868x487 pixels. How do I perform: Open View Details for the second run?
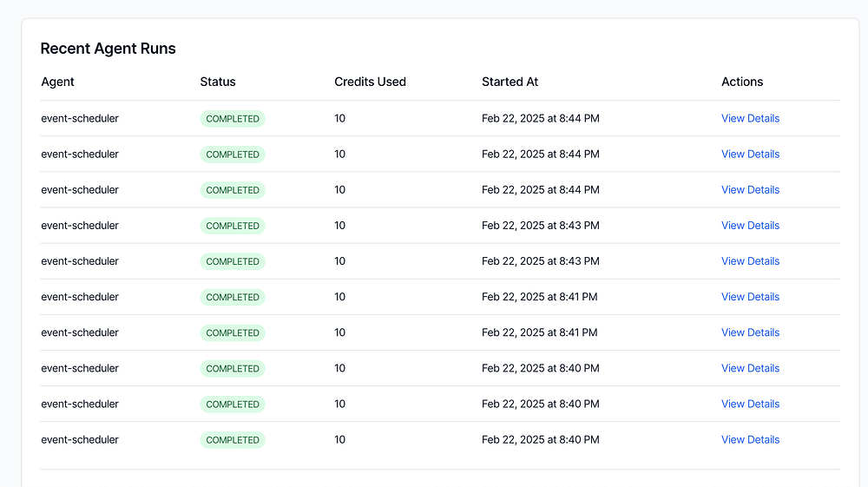[750, 154]
